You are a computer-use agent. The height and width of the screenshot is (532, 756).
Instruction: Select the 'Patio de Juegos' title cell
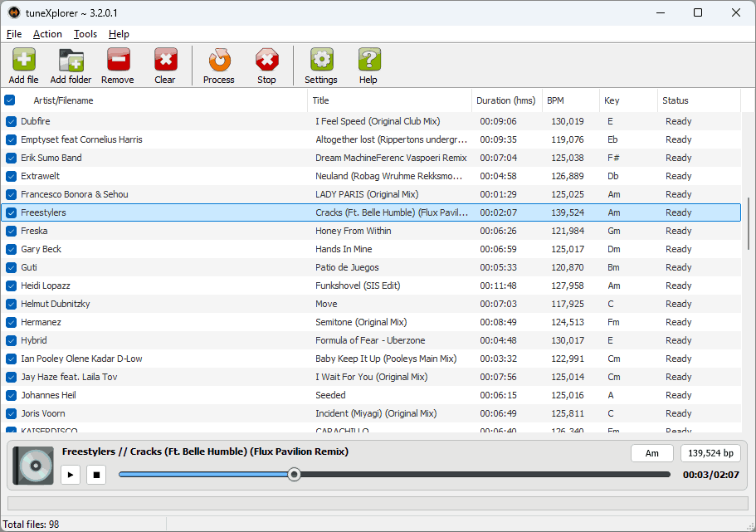[347, 268]
